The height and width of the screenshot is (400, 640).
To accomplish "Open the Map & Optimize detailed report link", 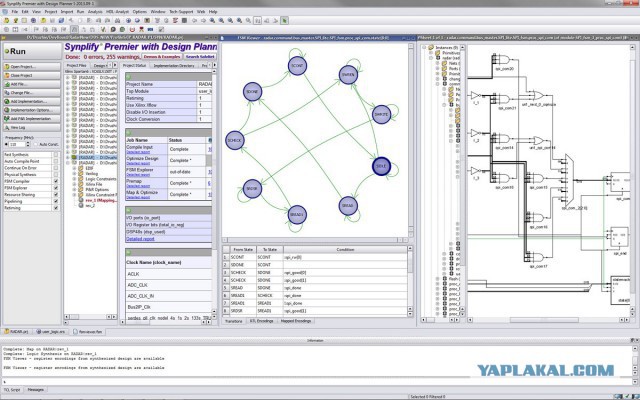I will click(138, 198).
